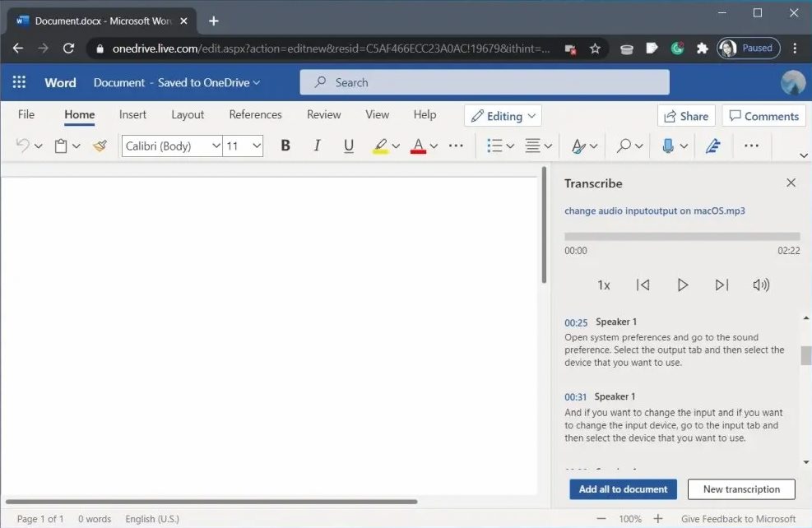Screen dimensions: 812x528
Task: Toggle bold formatting
Action: (285, 146)
